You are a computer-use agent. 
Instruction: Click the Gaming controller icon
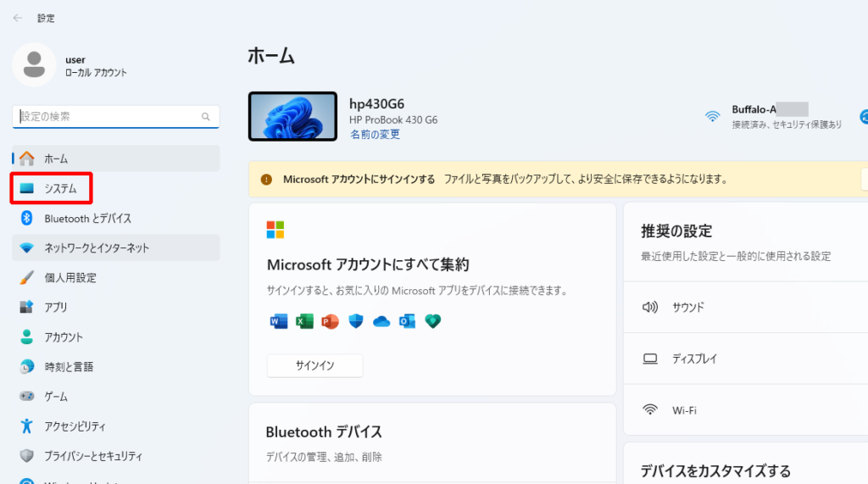pyautogui.click(x=26, y=396)
